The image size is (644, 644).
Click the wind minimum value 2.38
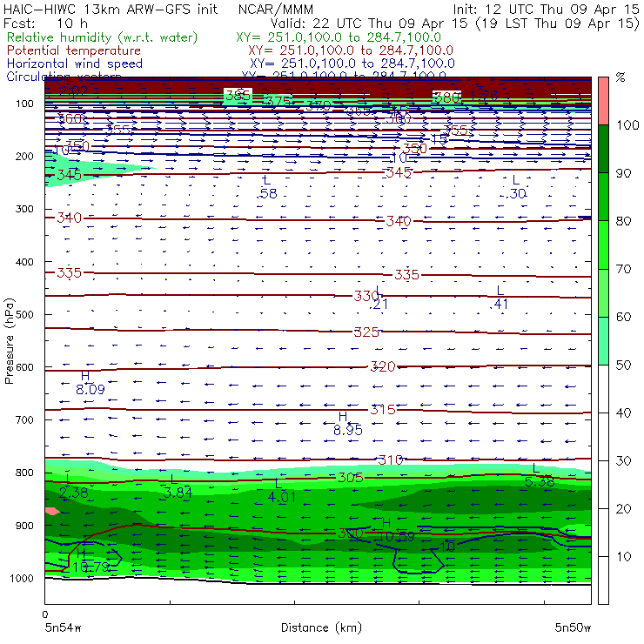click(x=73, y=493)
